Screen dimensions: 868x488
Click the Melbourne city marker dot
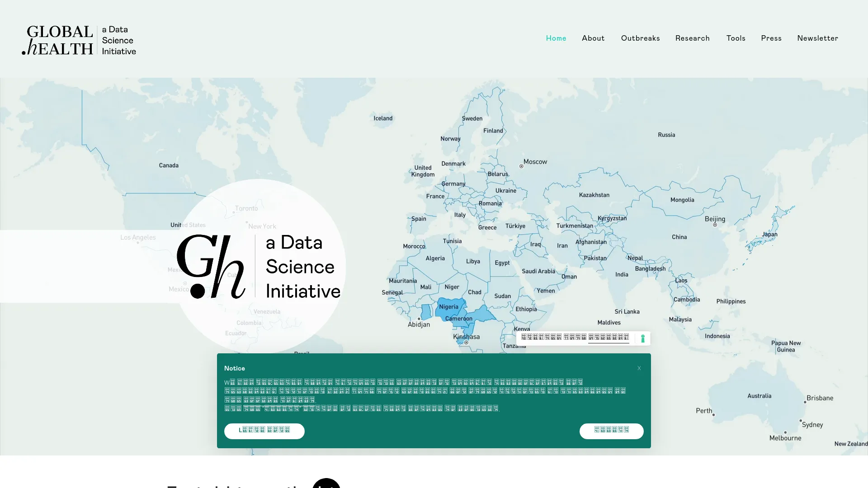(x=785, y=432)
